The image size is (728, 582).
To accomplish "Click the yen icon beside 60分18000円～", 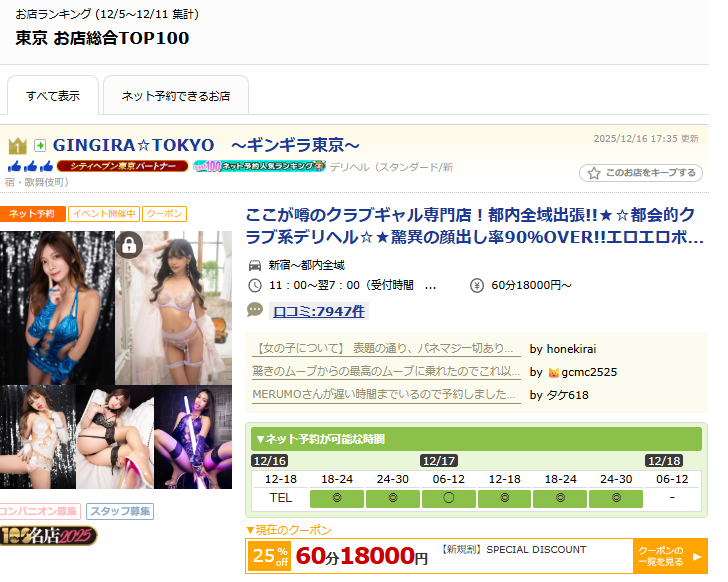I will point(476,286).
